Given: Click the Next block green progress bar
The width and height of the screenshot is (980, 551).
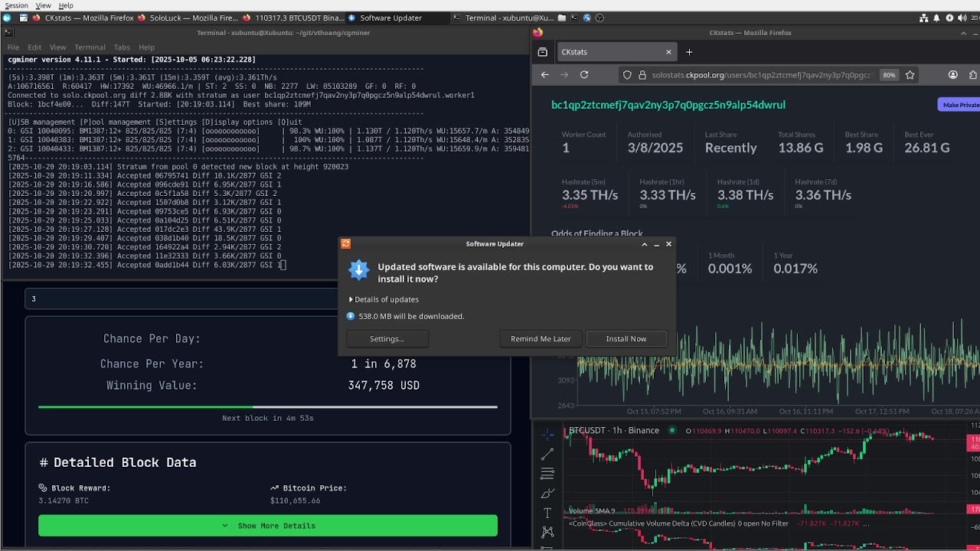Looking at the screenshot, I should (x=268, y=407).
